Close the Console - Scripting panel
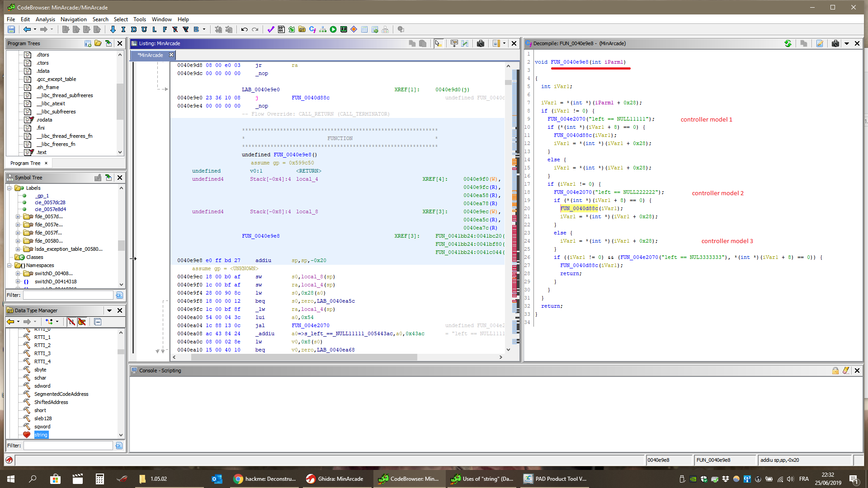This screenshot has width=868, height=488. tap(857, 371)
